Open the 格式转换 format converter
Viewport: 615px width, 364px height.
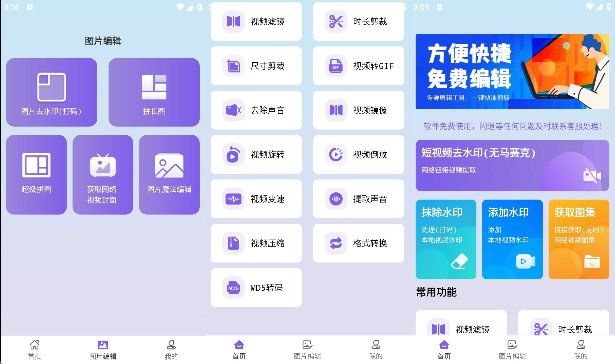(x=358, y=243)
